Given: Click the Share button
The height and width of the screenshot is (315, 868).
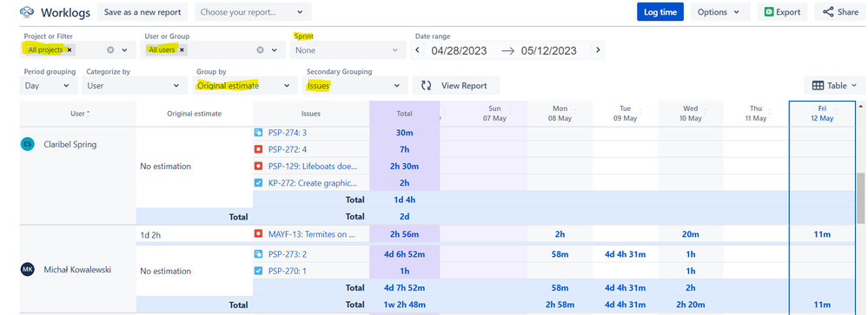Looking at the screenshot, I should click(x=840, y=11).
